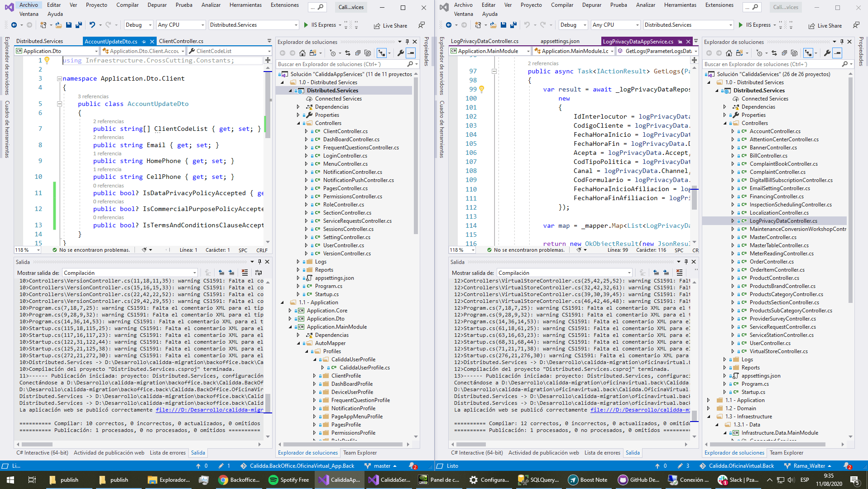868x489 pixels.
Task: Toggle preview selected items in right Solution Explorer
Action: pyautogui.click(x=837, y=53)
